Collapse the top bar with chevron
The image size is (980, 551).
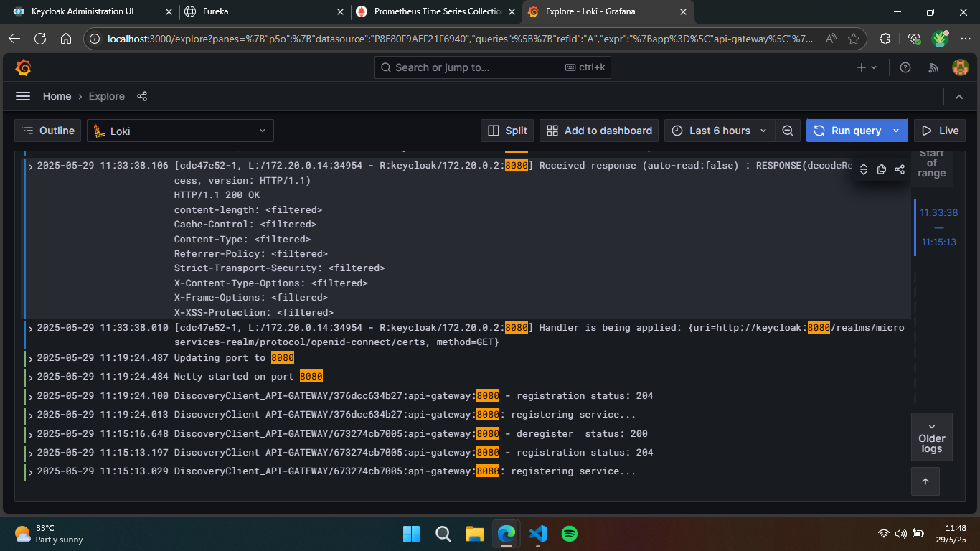[959, 96]
